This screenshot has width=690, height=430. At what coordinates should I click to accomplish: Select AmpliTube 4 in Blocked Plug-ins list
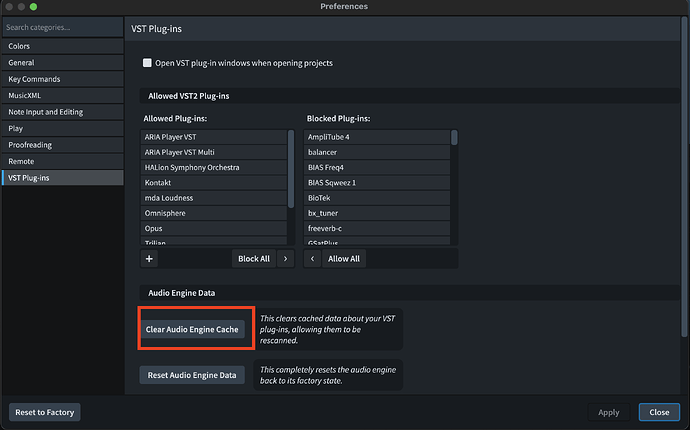328,136
